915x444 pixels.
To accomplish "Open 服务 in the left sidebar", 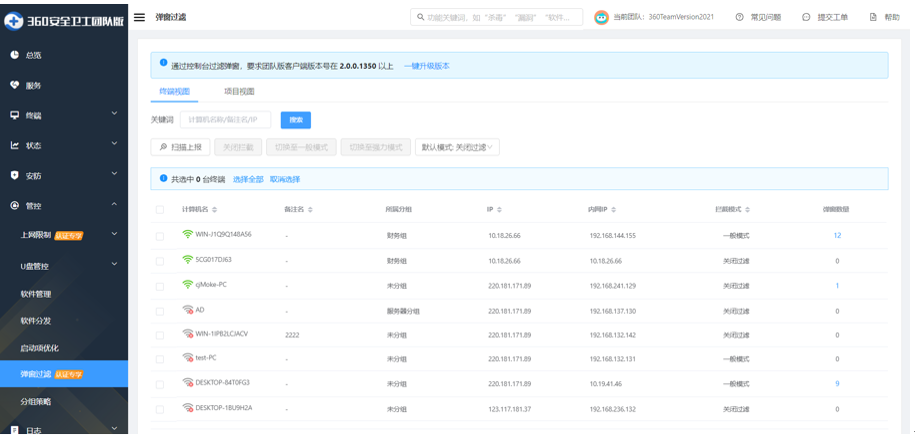I will (x=33, y=85).
